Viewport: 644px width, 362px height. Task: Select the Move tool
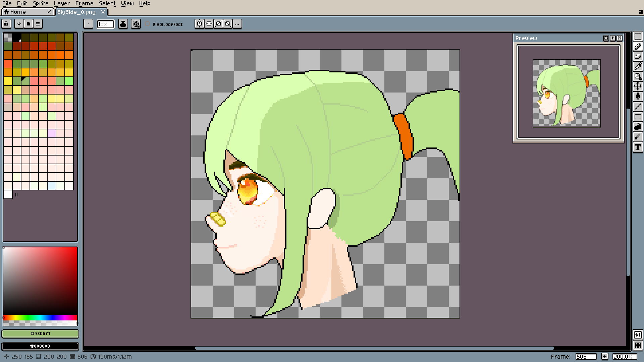point(638,86)
